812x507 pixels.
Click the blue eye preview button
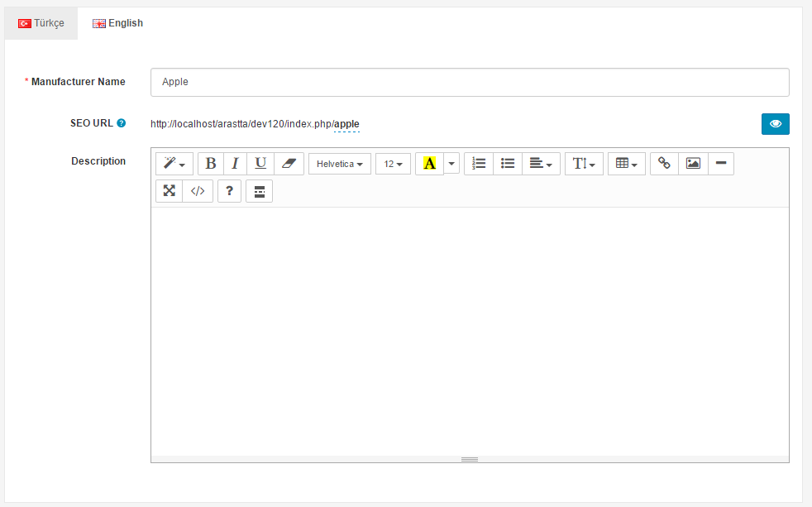pyautogui.click(x=776, y=124)
